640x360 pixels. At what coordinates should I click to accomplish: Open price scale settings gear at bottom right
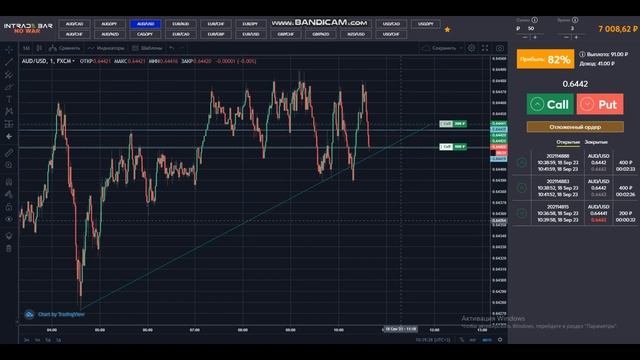[500, 340]
